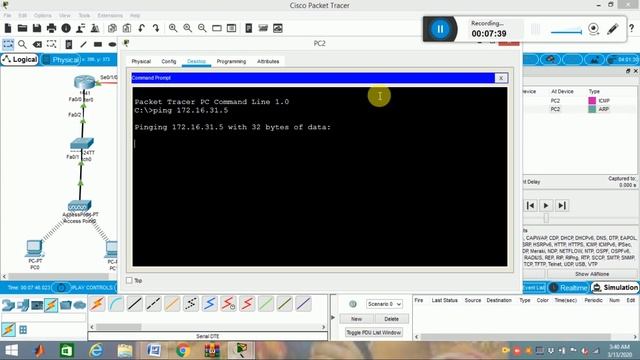
Task: Click the New scenario button
Action: click(x=356, y=319)
